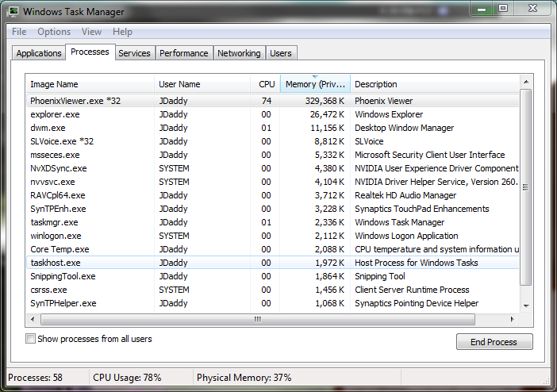Select the winlogon.exe process

point(272,236)
